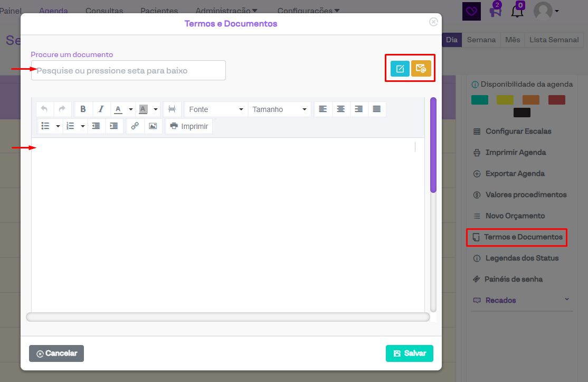Open the Fonte dropdown
This screenshot has height=382, width=588.
point(216,109)
